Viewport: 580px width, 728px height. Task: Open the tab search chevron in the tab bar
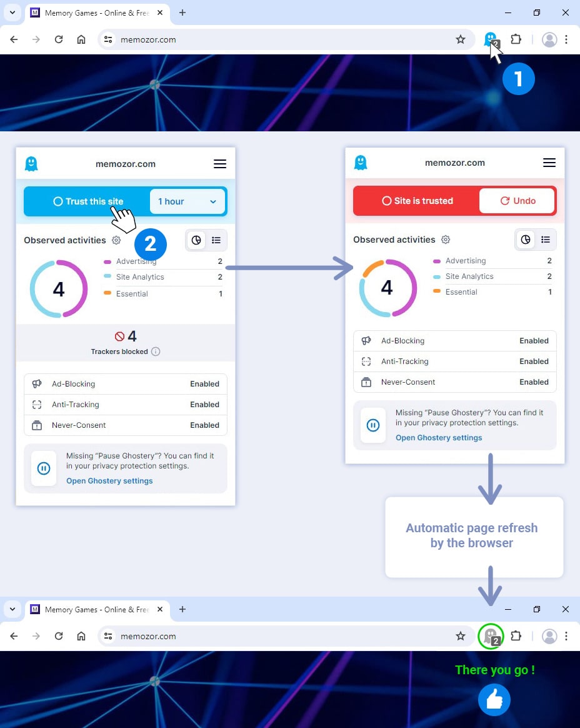12,13
